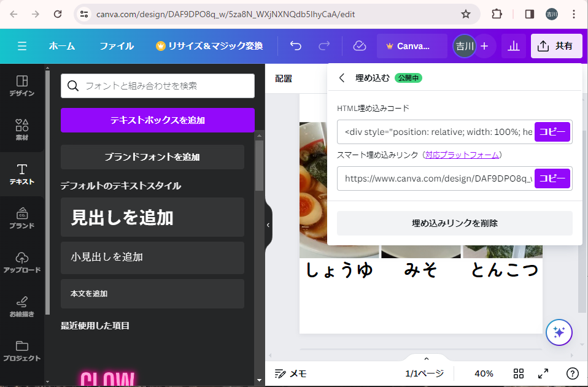Click テキストボックスを追加 button
Screen dimensions: 588x387
tap(157, 120)
